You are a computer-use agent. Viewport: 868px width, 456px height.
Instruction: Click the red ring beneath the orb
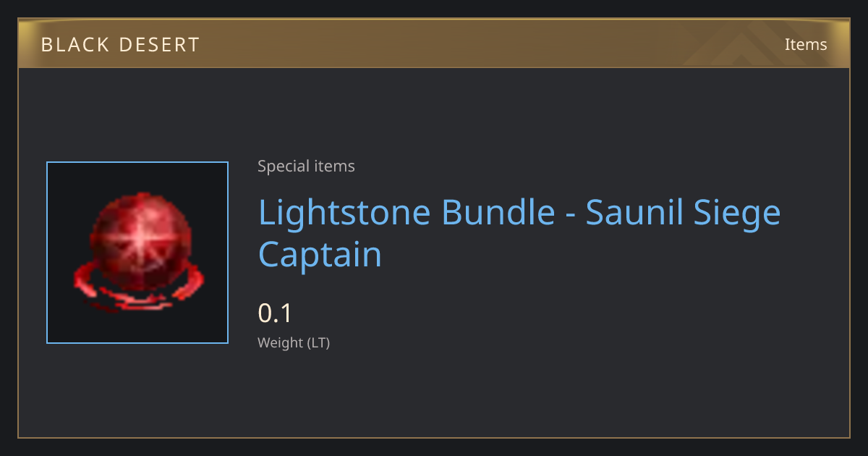coord(137,290)
